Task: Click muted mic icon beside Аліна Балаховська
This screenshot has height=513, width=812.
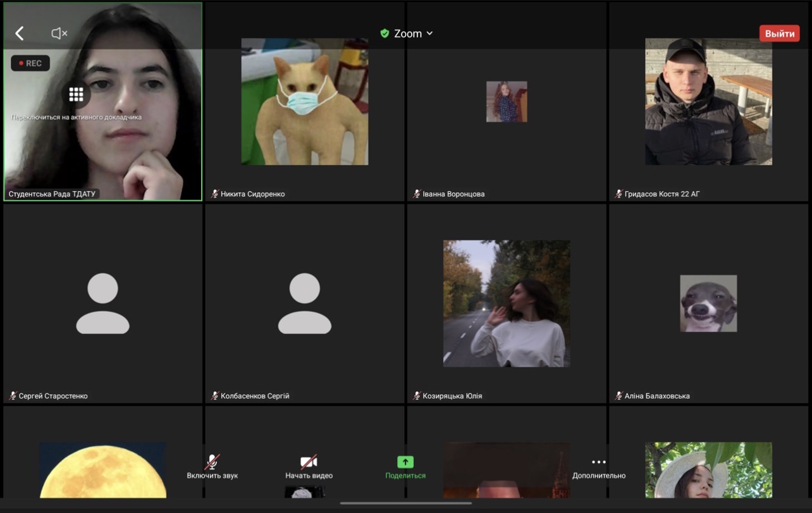Action: [619, 396]
